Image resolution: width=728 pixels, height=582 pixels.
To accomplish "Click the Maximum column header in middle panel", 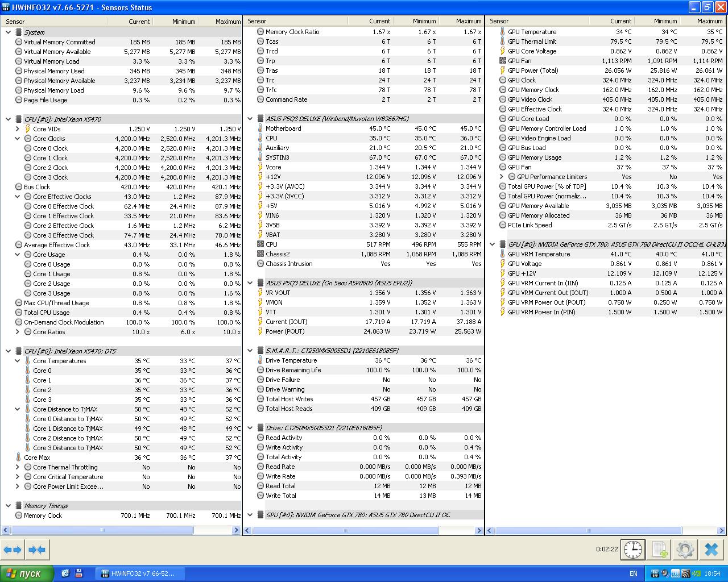I will (461, 21).
